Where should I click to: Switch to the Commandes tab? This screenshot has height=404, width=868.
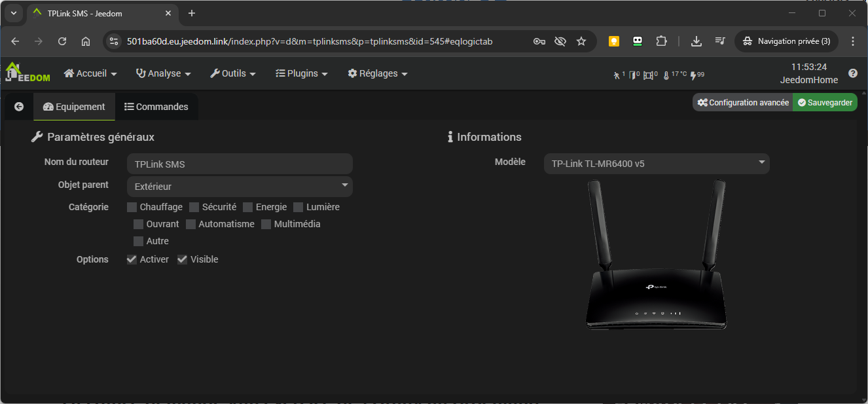pyautogui.click(x=156, y=107)
